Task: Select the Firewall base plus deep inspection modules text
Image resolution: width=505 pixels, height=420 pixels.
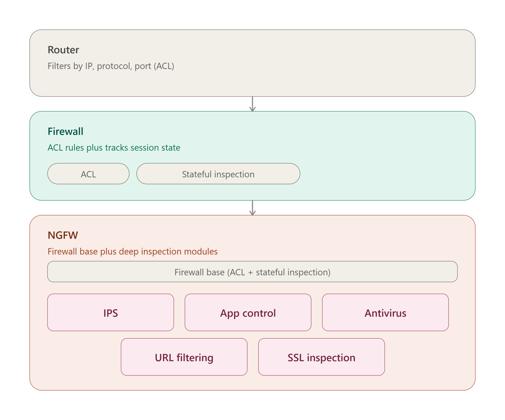Action: click(133, 251)
